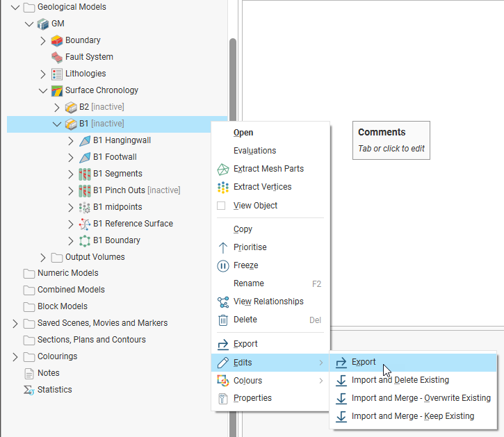Toggle the View Object checkbox
504x437 pixels.
point(221,206)
